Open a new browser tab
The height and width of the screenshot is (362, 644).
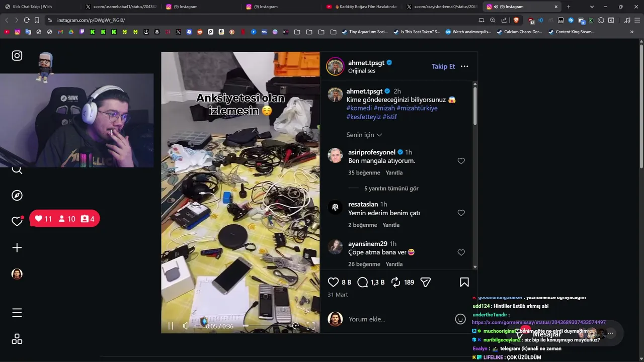(569, 7)
